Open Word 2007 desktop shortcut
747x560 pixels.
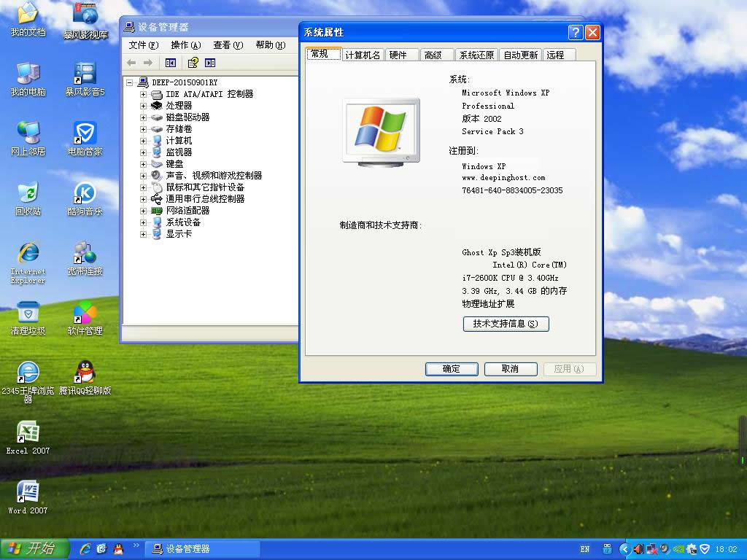click(28, 497)
